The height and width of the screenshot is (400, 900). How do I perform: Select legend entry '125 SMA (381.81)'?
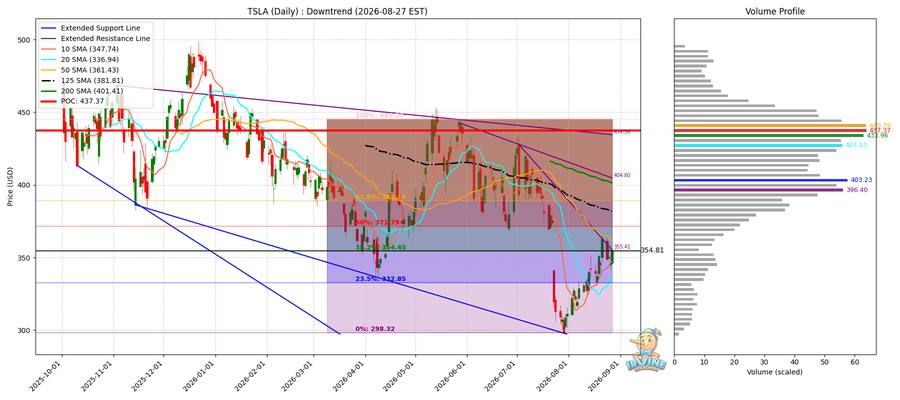click(92, 80)
